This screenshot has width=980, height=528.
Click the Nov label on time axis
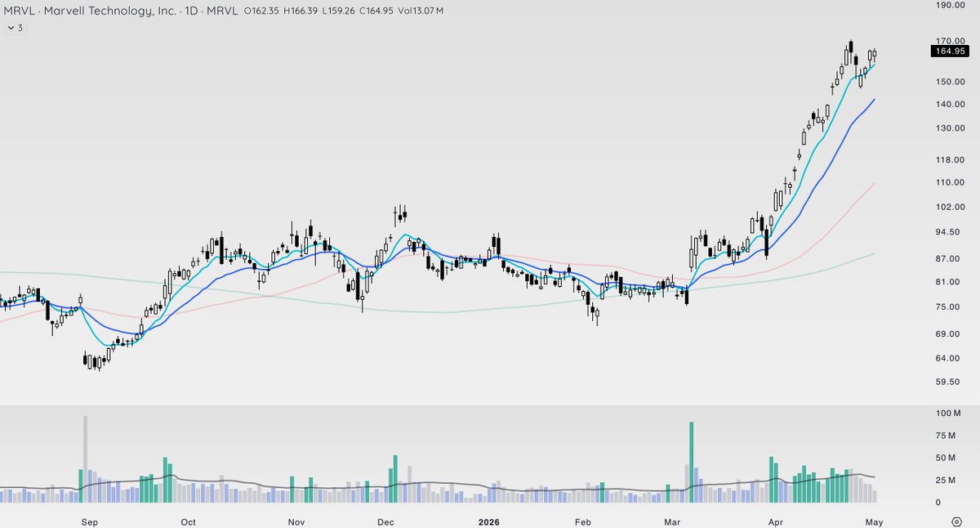296,521
